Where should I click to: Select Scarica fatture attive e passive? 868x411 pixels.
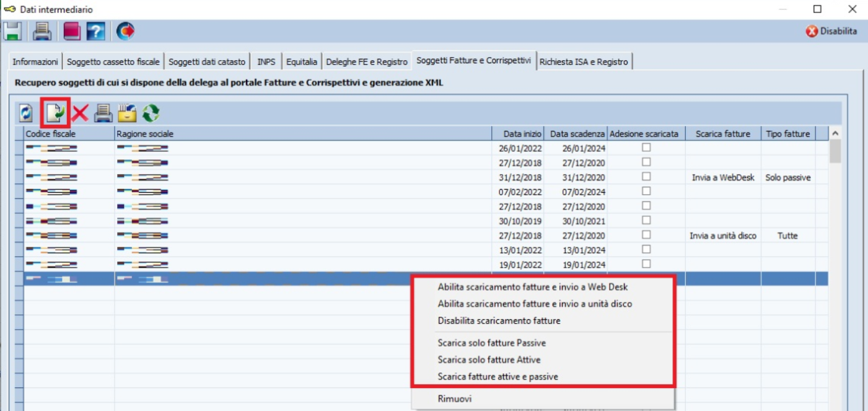(498, 376)
